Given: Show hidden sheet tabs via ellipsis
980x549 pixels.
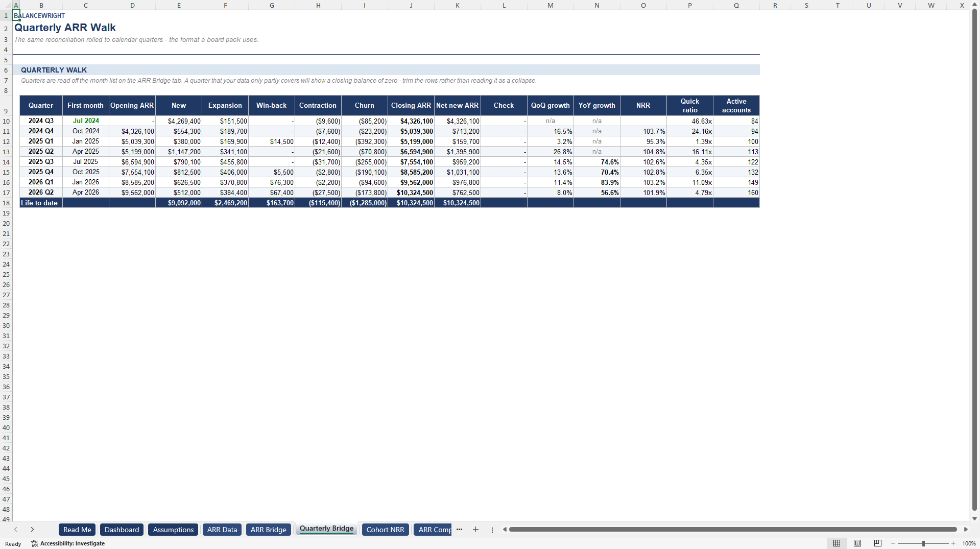Looking at the screenshot, I should pyautogui.click(x=459, y=530).
